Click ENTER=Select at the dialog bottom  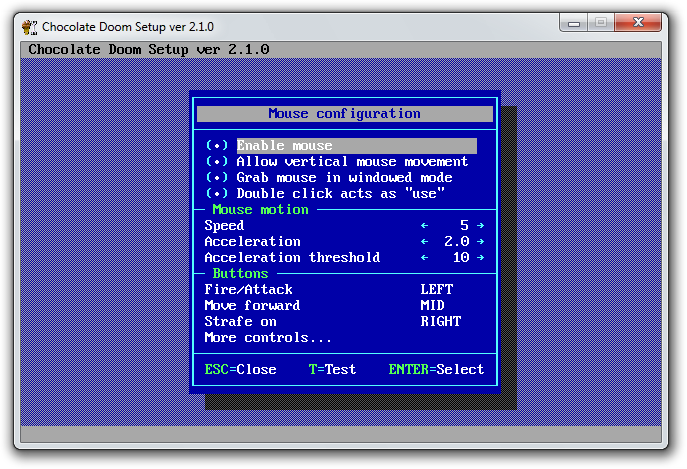pos(436,369)
